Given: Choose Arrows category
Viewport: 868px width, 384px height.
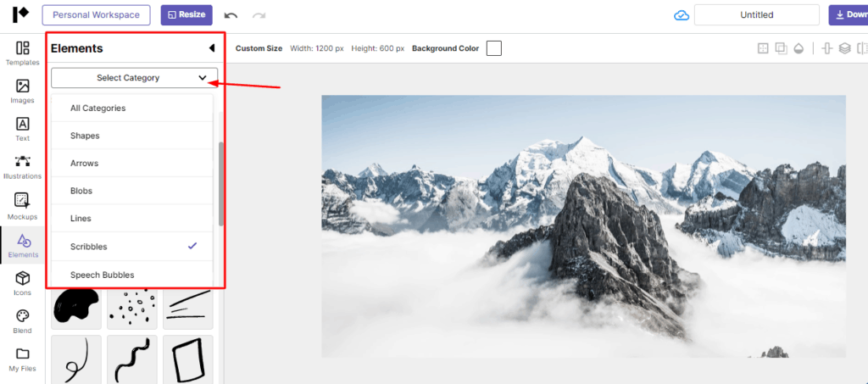Looking at the screenshot, I should [x=131, y=164].
